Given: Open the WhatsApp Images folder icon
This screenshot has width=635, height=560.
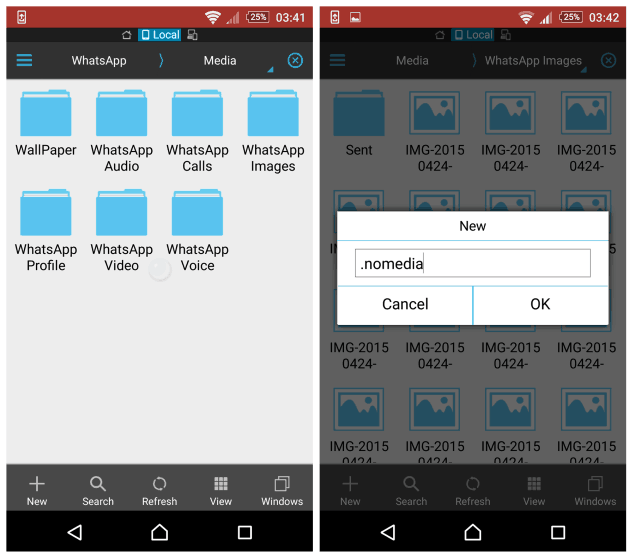Looking at the screenshot, I should pyautogui.click(x=273, y=115).
